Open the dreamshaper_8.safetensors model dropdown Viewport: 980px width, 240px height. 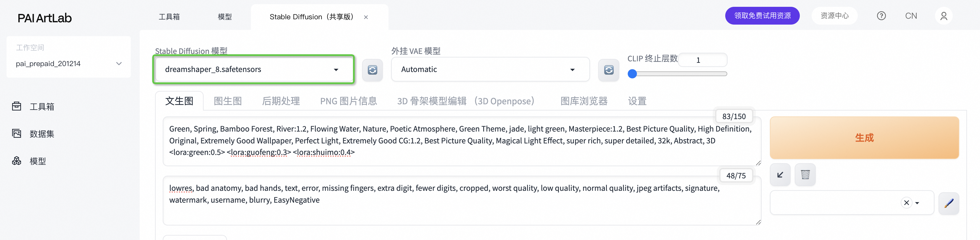[x=253, y=69]
